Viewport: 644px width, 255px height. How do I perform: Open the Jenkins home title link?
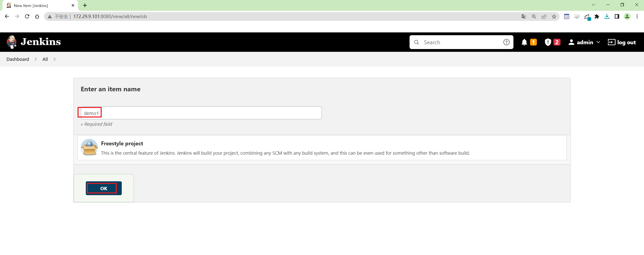[x=41, y=42]
